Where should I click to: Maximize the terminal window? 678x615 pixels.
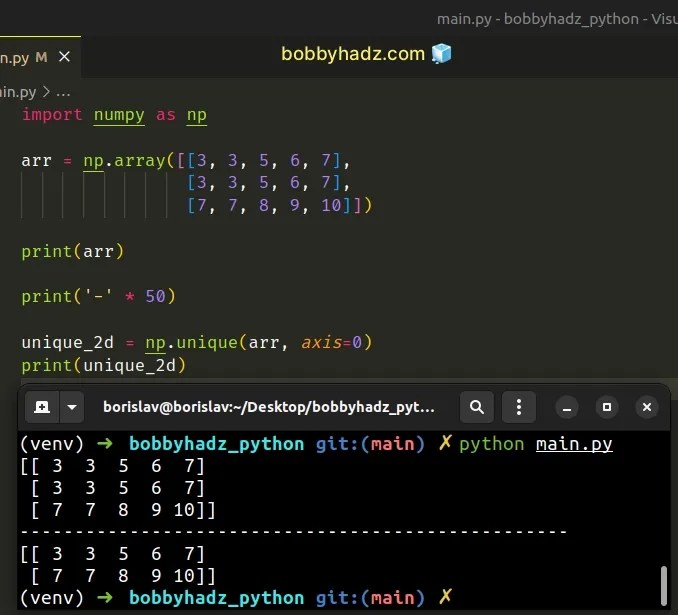(x=607, y=407)
